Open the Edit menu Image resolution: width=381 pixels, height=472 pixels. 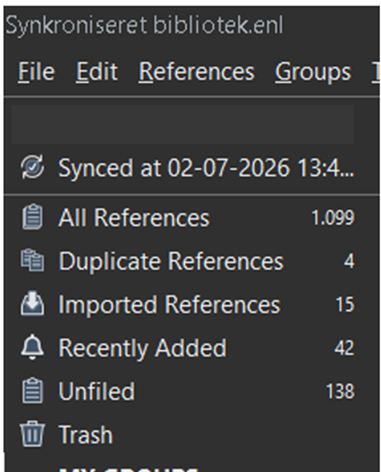97,72
